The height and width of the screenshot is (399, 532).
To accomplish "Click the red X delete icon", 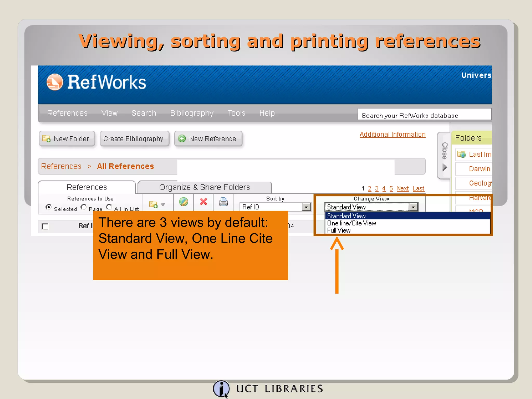I will [x=204, y=202].
